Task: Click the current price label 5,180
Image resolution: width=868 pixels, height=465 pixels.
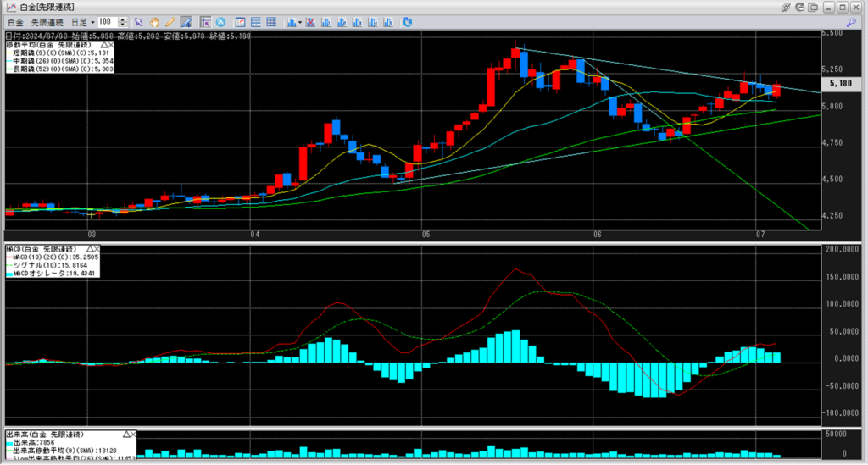Action: pyautogui.click(x=840, y=84)
